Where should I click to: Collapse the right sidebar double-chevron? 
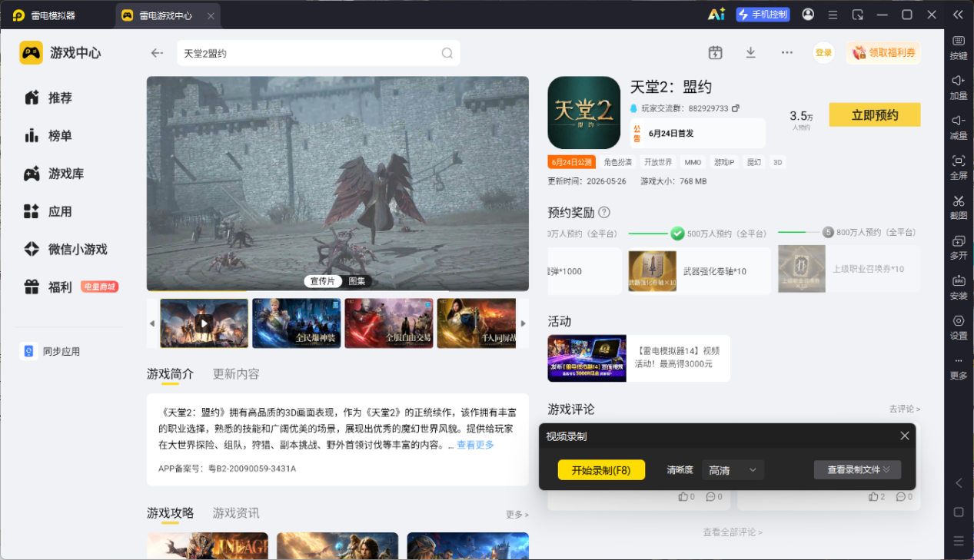click(x=958, y=15)
